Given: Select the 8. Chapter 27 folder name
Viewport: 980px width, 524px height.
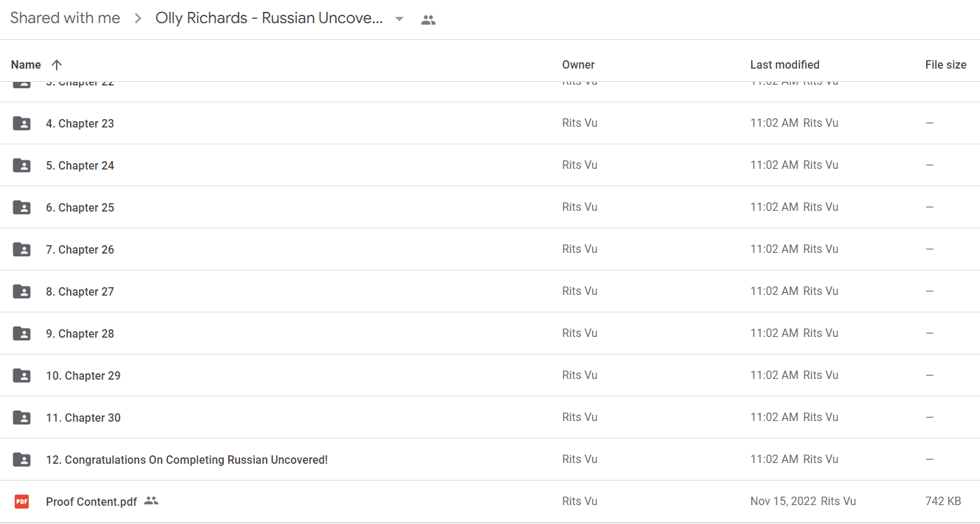Looking at the screenshot, I should (80, 291).
